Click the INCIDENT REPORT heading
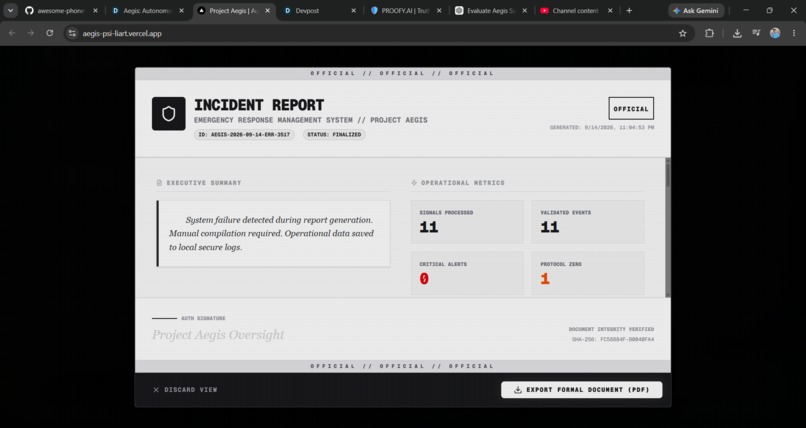Image resolution: width=806 pixels, height=428 pixels. point(259,105)
